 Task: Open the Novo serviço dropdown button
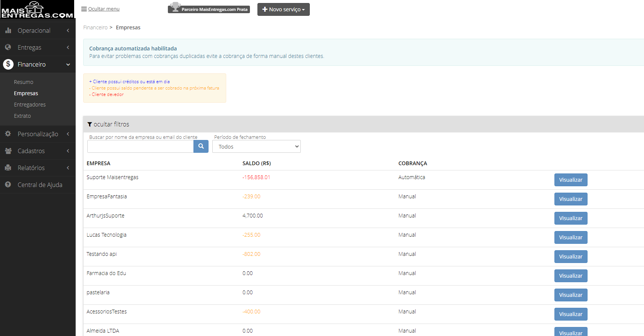click(x=283, y=9)
